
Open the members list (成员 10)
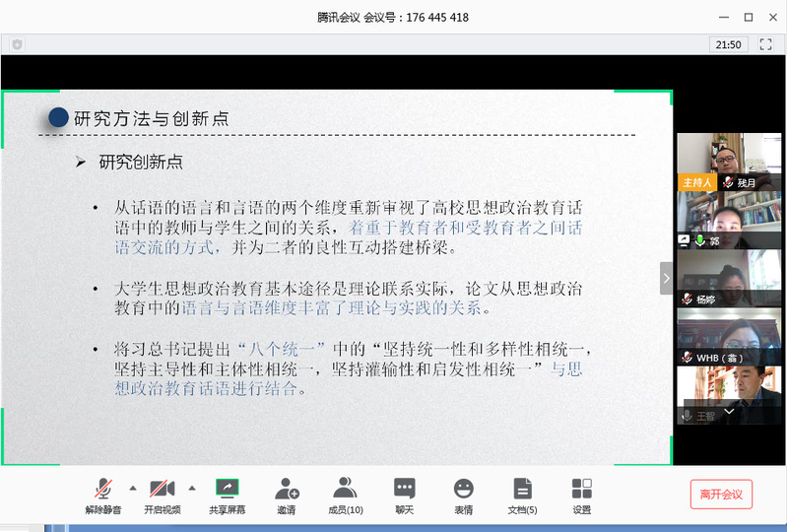click(345, 489)
